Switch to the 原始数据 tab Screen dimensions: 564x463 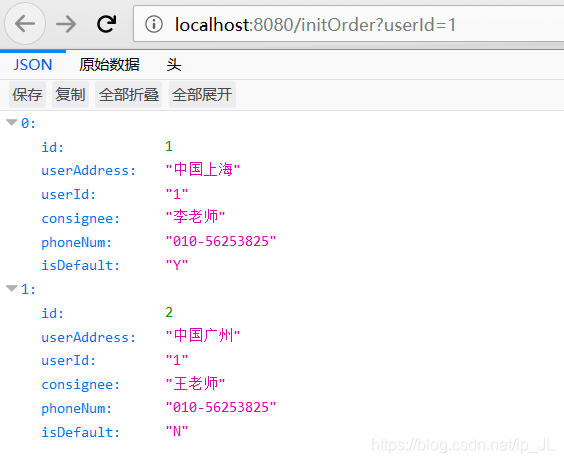(109, 65)
